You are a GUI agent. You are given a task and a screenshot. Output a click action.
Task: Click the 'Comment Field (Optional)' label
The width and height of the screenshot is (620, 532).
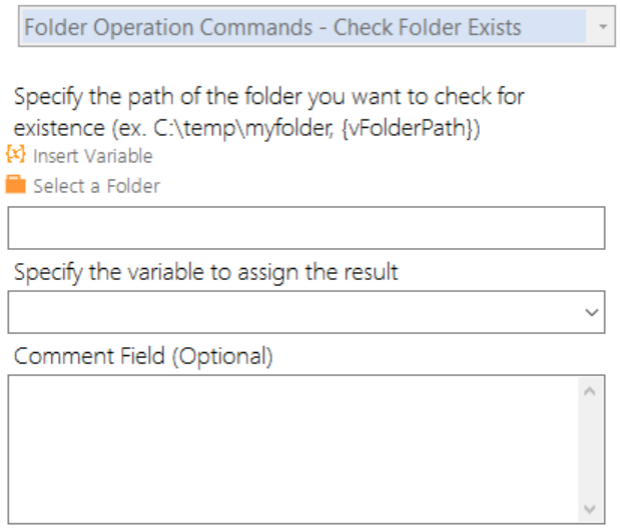pyautogui.click(x=144, y=356)
